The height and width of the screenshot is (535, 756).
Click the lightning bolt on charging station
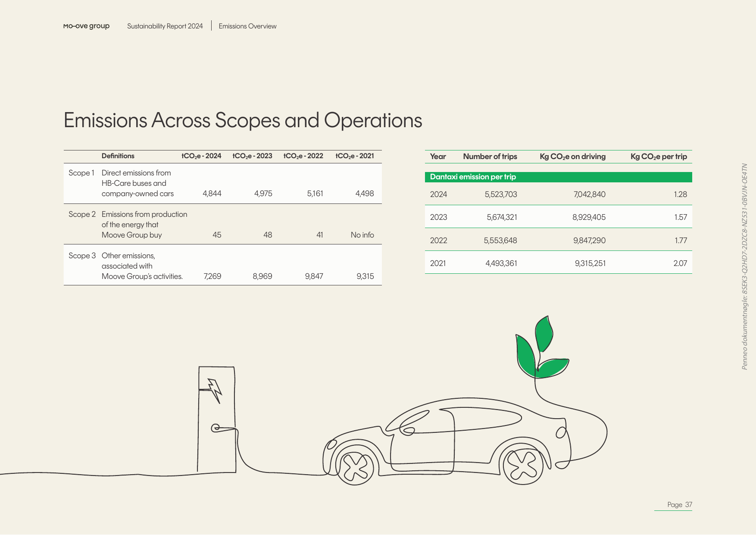[x=215, y=391]
